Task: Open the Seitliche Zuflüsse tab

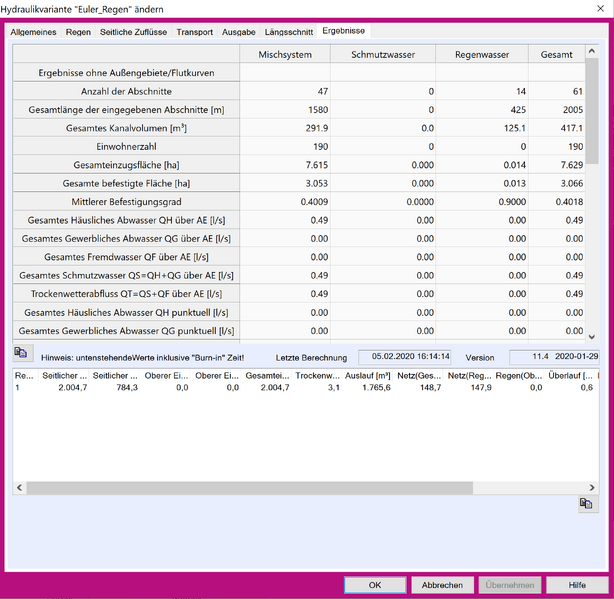Action: (x=133, y=32)
